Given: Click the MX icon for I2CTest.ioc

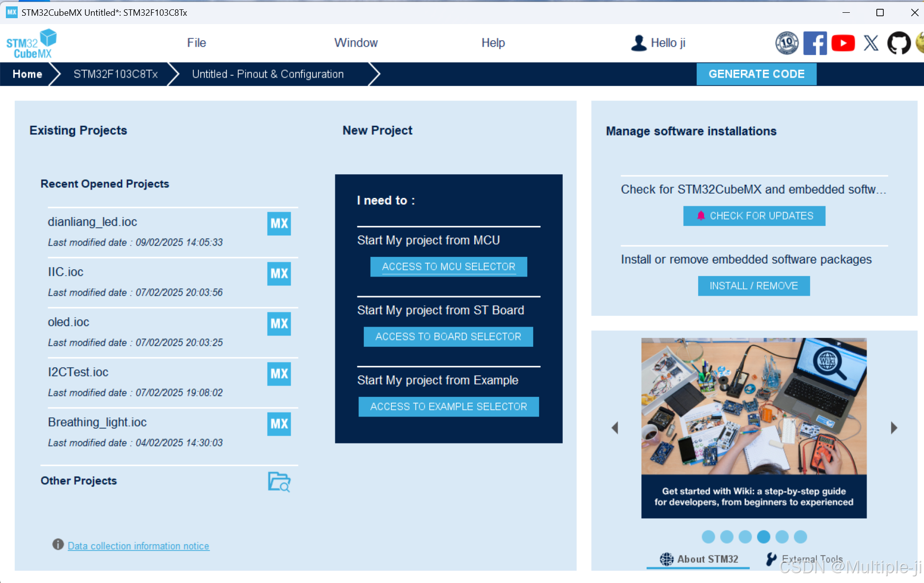Looking at the screenshot, I should (x=279, y=374).
